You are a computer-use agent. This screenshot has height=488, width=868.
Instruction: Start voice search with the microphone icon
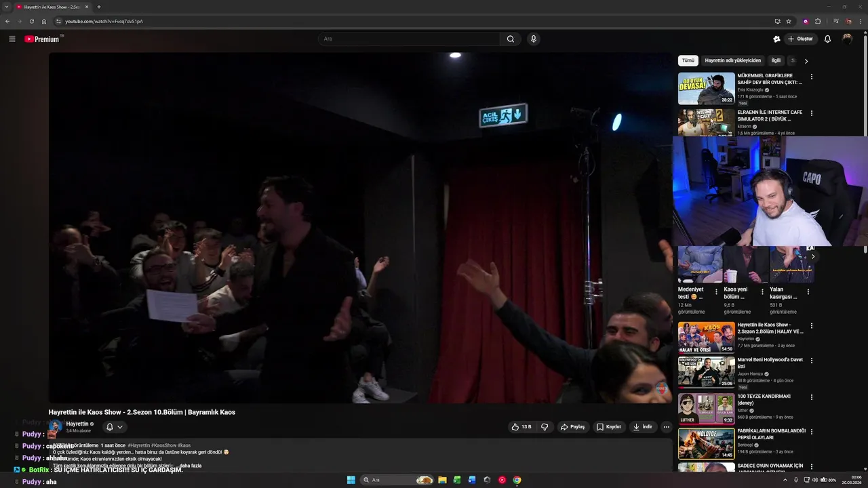[534, 39]
